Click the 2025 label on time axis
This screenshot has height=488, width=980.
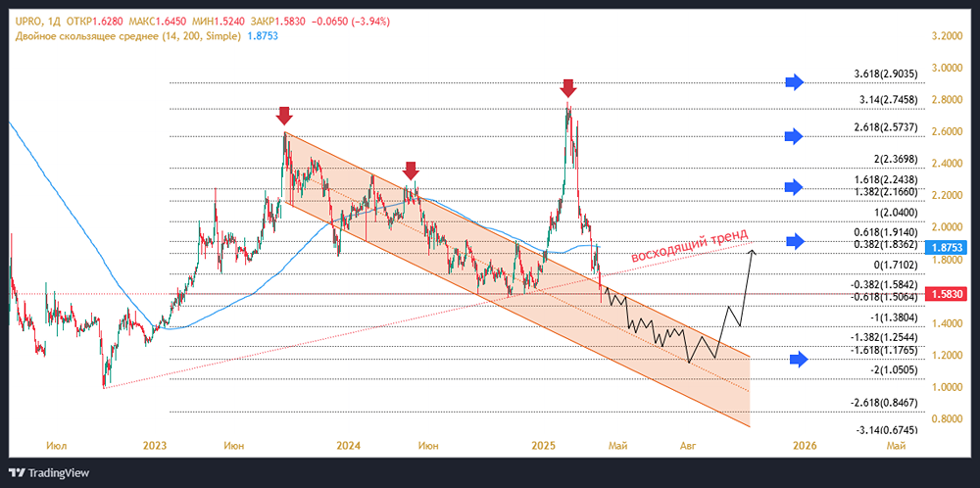point(543,446)
